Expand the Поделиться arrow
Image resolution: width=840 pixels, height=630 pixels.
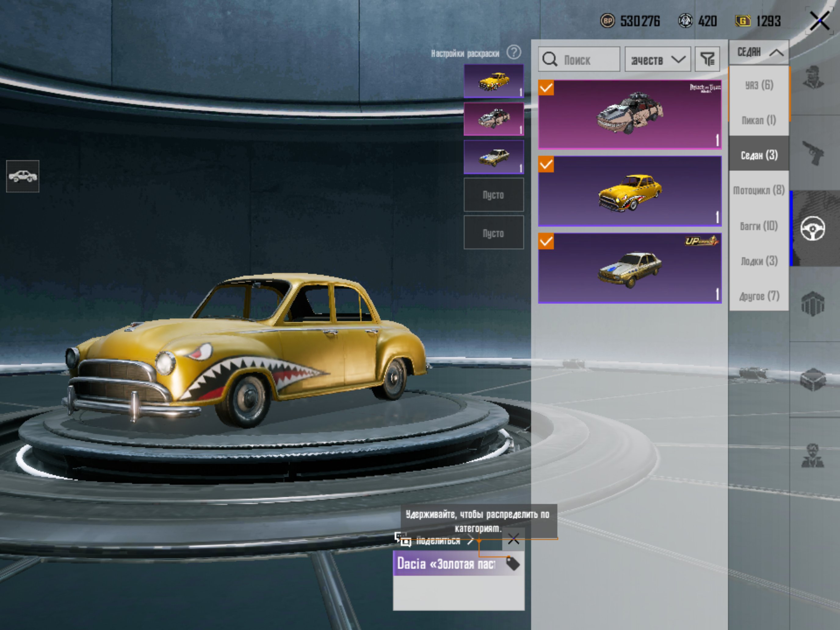point(470,540)
